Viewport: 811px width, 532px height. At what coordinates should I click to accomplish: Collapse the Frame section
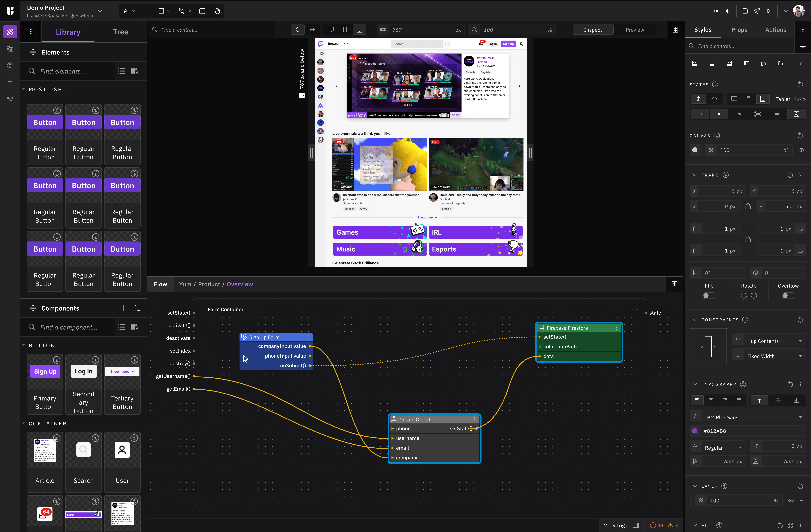(x=695, y=175)
